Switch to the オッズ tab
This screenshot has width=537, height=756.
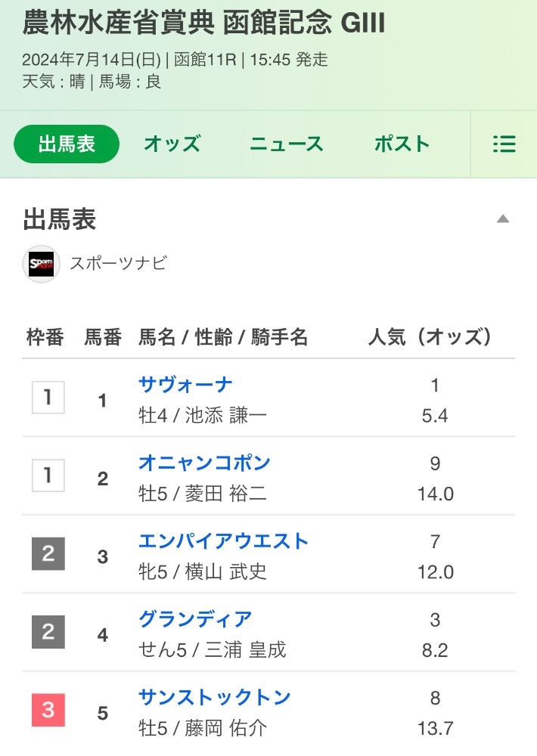[172, 144]
